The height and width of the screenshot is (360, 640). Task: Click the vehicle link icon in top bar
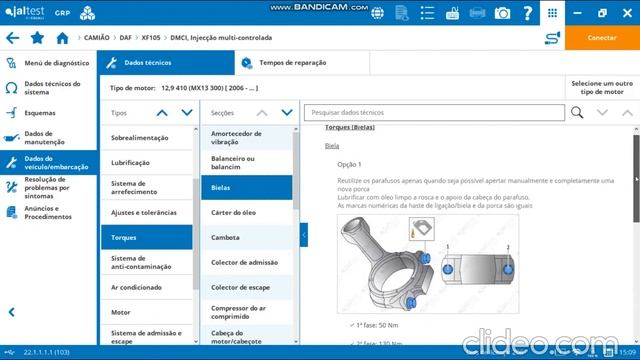477,13
